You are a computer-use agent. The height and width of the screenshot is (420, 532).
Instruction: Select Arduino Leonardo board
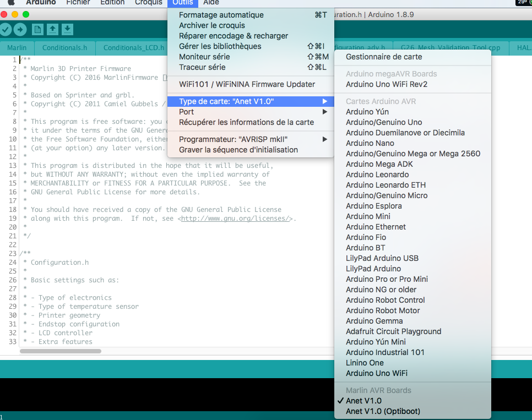tap(412, 174)
